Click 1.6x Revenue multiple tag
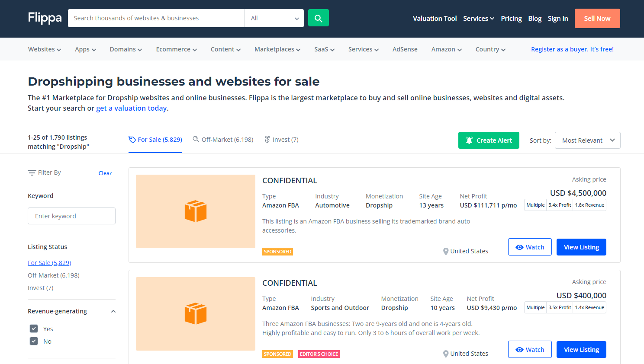Screen dimensions: 644x364 pos(589,205)
